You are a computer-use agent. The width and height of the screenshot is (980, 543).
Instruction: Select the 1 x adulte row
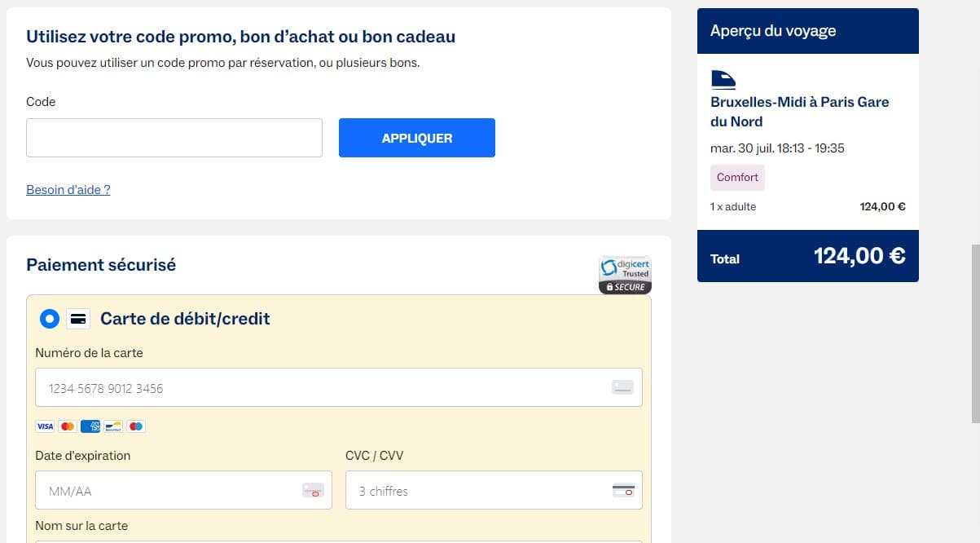click(x=733, y=206)
